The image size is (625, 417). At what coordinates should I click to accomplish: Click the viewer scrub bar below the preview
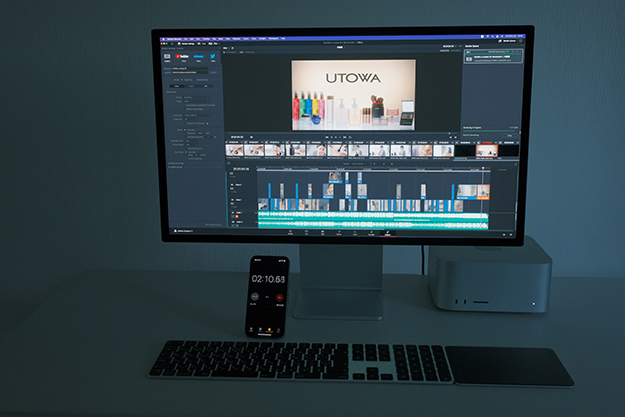pos(342,134)
